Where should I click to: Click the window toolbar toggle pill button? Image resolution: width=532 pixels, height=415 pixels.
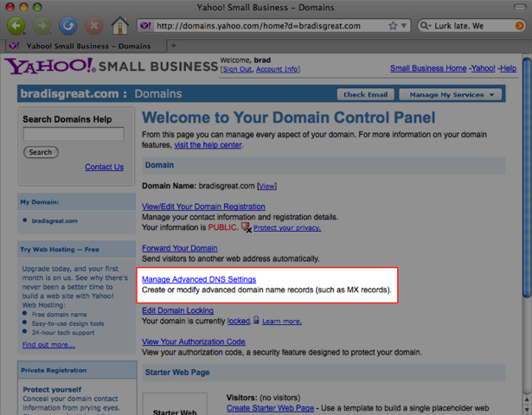520,7
